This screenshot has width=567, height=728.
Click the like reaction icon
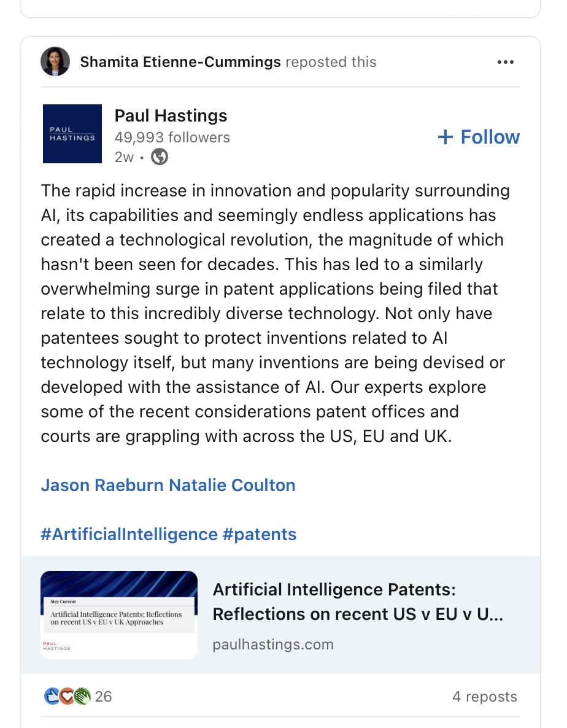coord(51,696)
